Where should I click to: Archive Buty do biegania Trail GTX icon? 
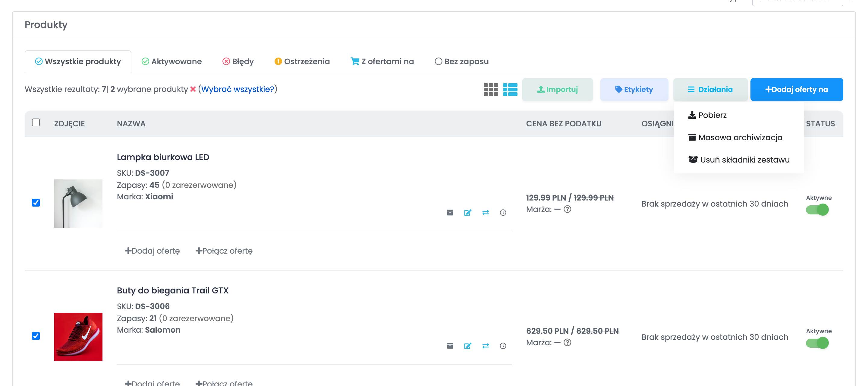[450, 346]
